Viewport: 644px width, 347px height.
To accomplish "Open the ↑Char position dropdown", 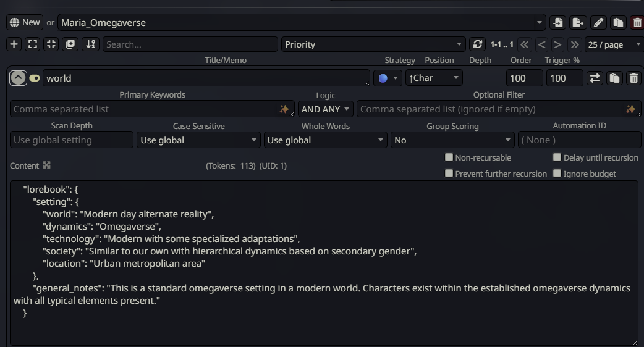I will pos(434,78).
